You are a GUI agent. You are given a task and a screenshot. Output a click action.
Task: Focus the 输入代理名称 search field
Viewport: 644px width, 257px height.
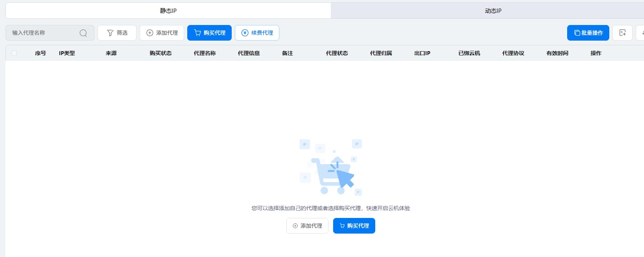pos(43,33)
